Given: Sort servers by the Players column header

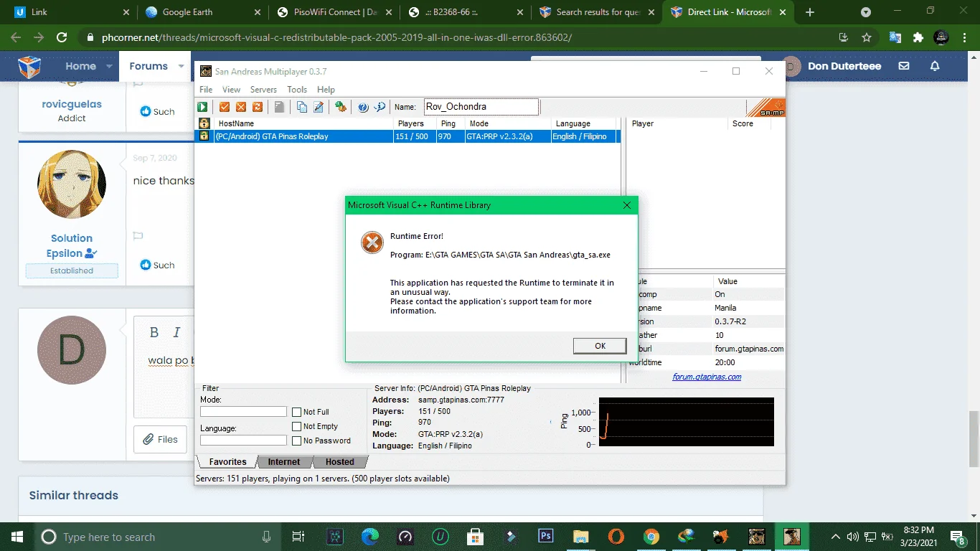Looking at the screenshot, I should (415, 123).
